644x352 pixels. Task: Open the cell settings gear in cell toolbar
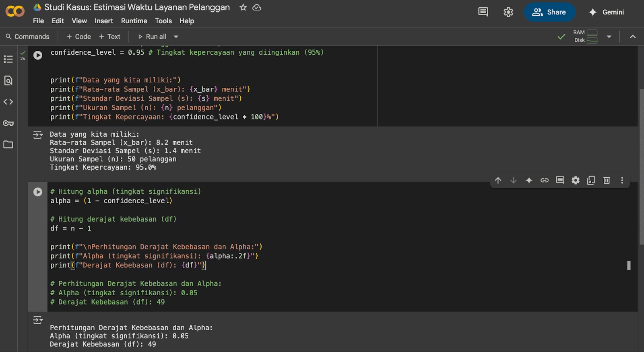click(576, 180)
